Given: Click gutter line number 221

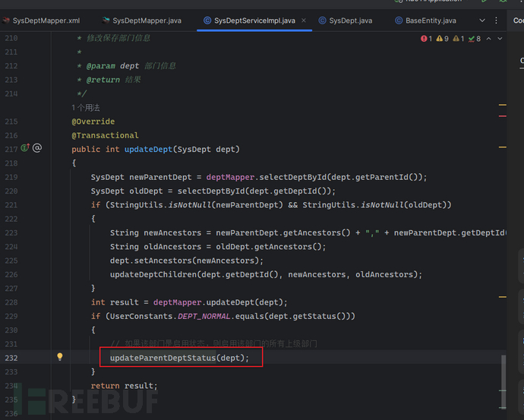Looking at the screenshot, I should click(11, 205).
